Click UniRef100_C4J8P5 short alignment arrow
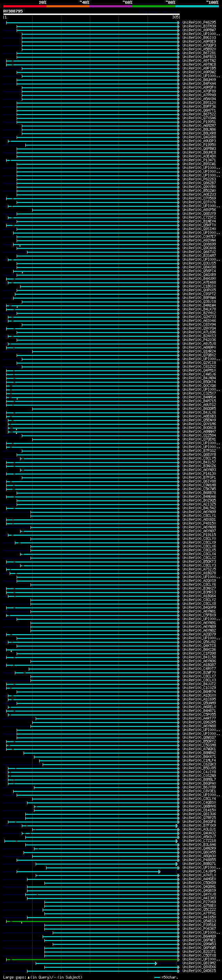This screenshot has width=222, height=980. [159, 872]
